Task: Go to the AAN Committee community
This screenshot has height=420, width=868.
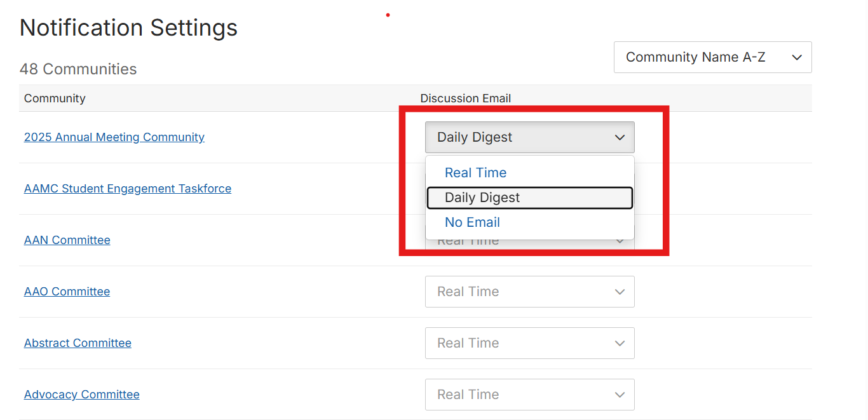Action: [67, 240]
